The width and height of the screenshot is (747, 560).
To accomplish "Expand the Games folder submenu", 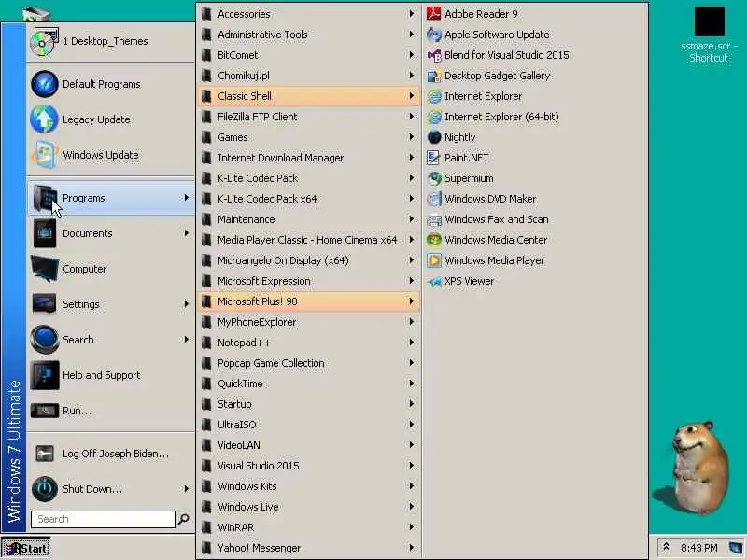I will tap(308, 137).
